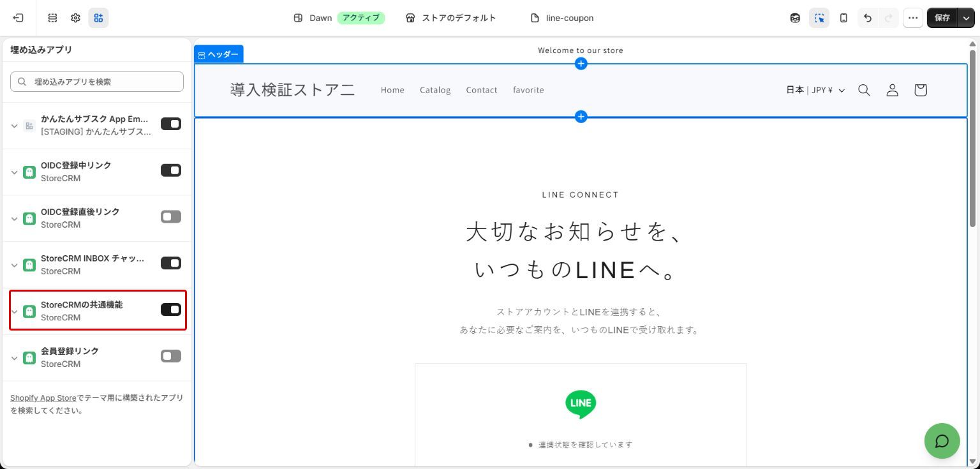Expand the OIDC登録直後リンク row chevron

14,219
